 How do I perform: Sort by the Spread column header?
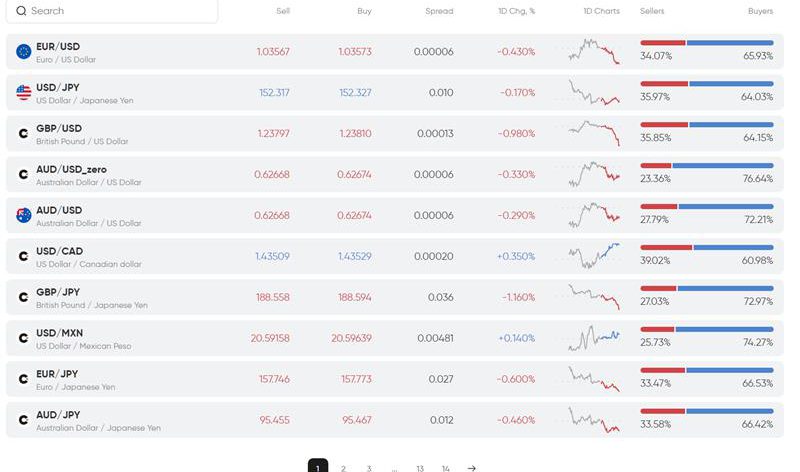[438, 11]
